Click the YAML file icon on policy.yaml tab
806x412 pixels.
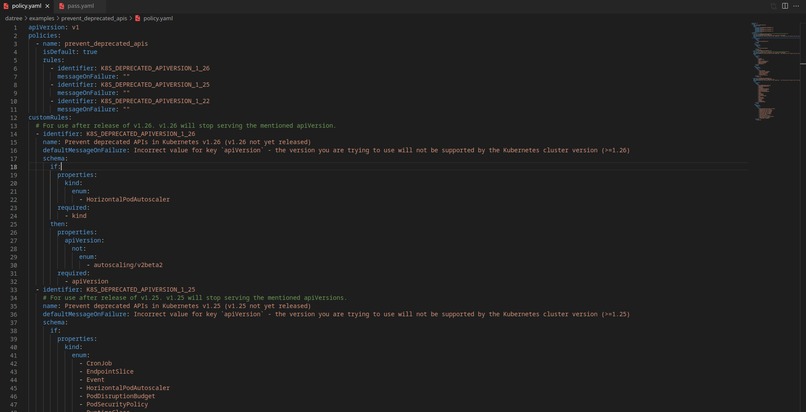pyautogui.click(x=6, y=6)
